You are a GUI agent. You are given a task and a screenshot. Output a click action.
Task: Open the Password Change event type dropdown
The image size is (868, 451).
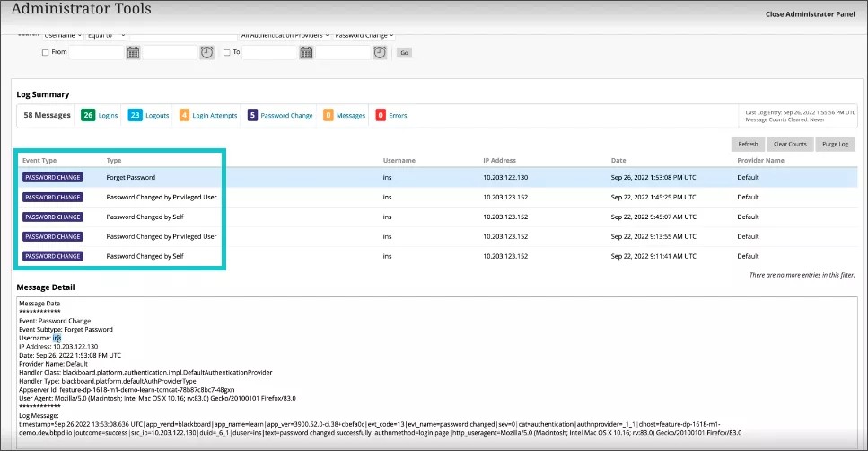coord(364,36)
